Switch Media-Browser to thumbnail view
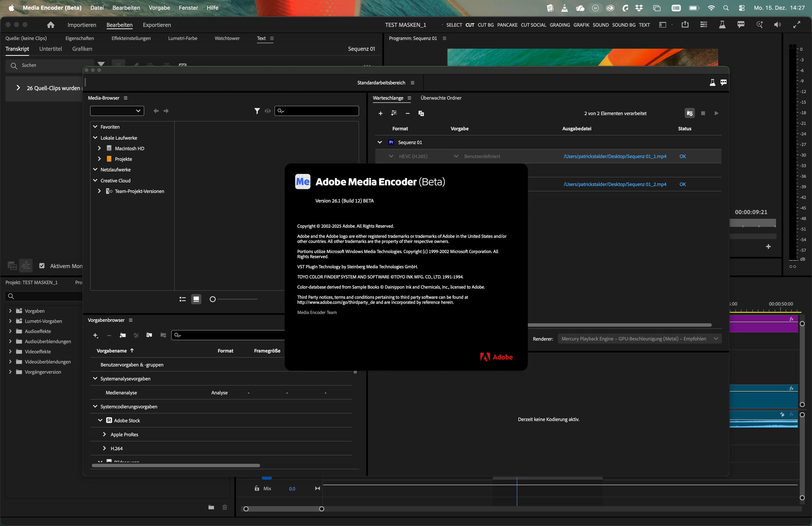The width and height of the screenshot is (812, 526). [196, 299]
